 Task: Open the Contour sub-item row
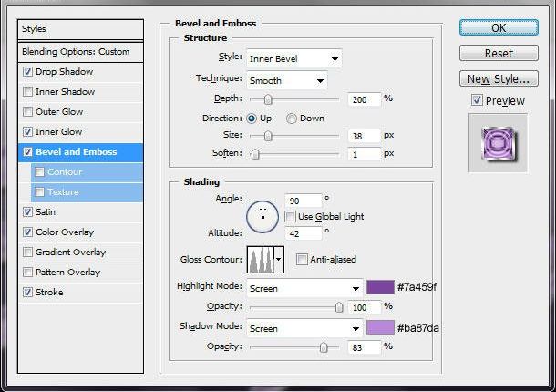coord(87,172)
